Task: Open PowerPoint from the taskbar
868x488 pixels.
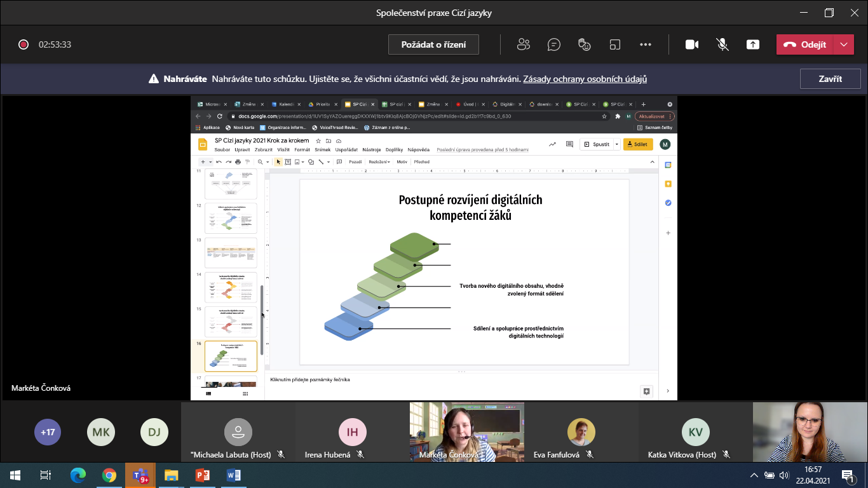Action: [202, 475]
